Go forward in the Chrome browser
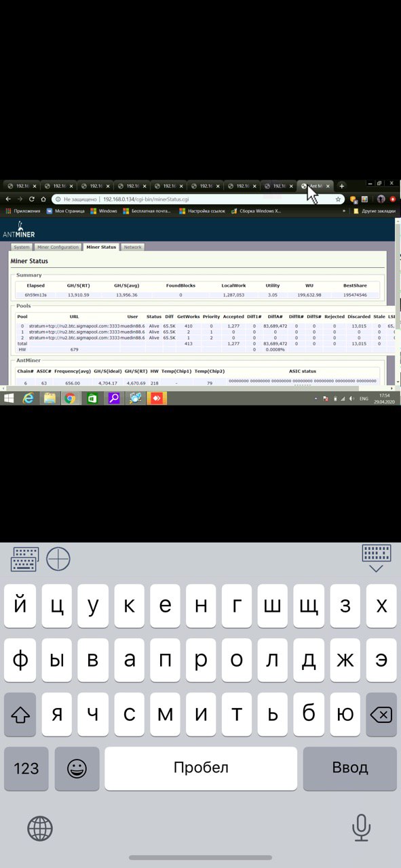The height and width of the screenshot is (868, 401). tap(20, 199)
